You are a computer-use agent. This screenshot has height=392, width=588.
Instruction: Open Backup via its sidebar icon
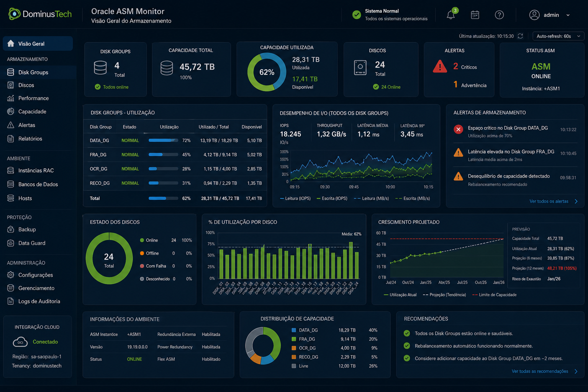tap(11, 229)
